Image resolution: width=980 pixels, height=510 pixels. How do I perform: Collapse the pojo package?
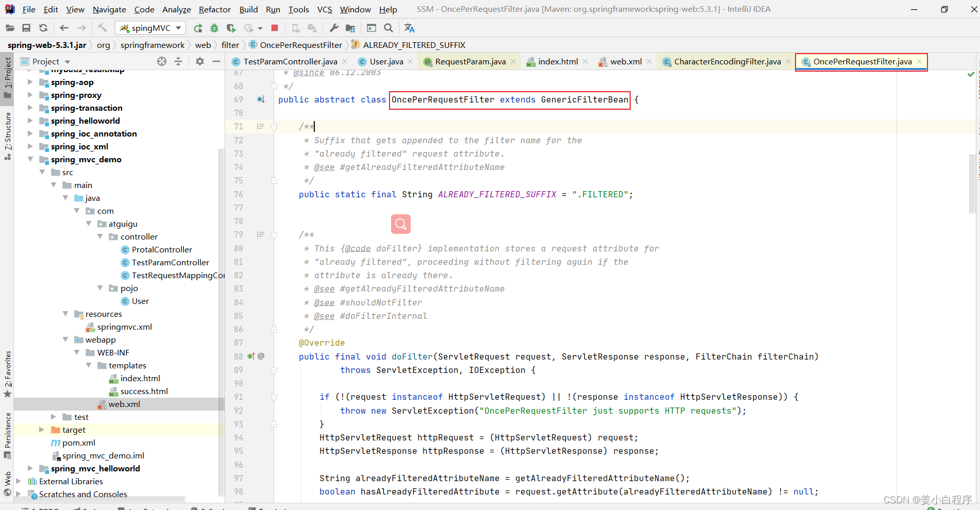coord(100,288)
